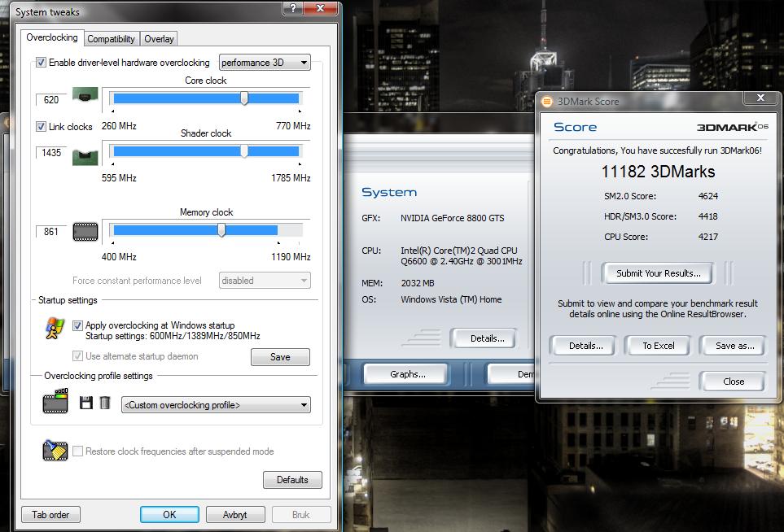784x532 pixels.
Task: Toggle the Link clocks checkbox
Action: coord(41,126)
